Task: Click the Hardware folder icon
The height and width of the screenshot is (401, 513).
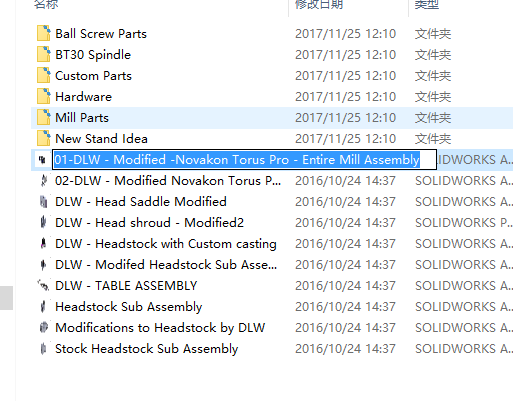Action: coord(44,96)
